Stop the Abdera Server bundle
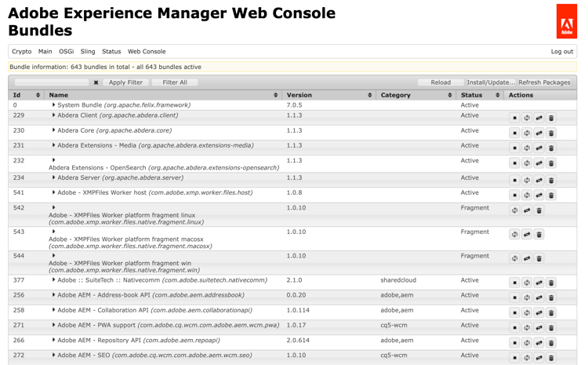Image resolution: width=588 pixels, height=365 pixels. [514, 181]
